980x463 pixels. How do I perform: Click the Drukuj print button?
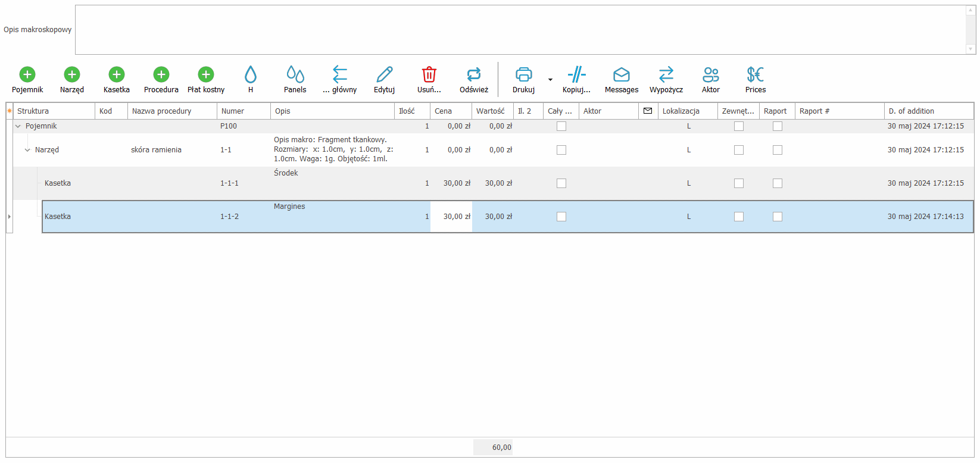(x=524, y=74)
